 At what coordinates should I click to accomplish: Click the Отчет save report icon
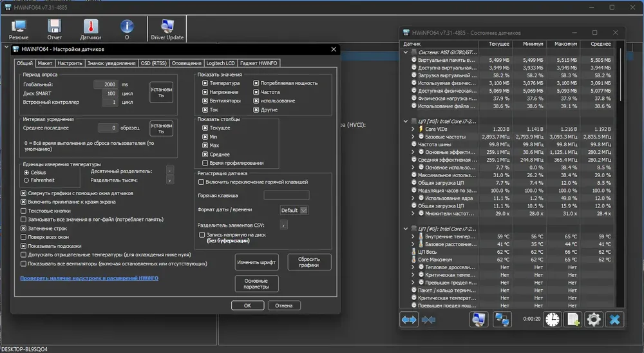click(54, 29)
